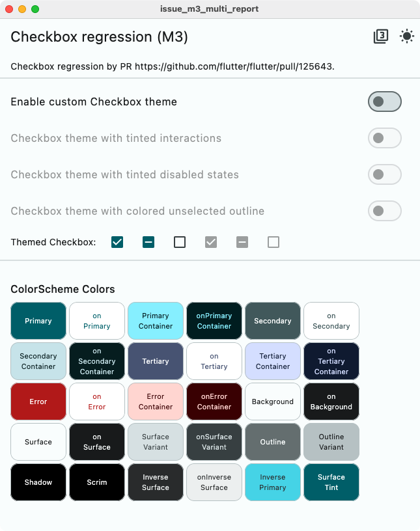The image size is (420, 531).
Task: Select the Surface Tint swatch
Action: 331,482
